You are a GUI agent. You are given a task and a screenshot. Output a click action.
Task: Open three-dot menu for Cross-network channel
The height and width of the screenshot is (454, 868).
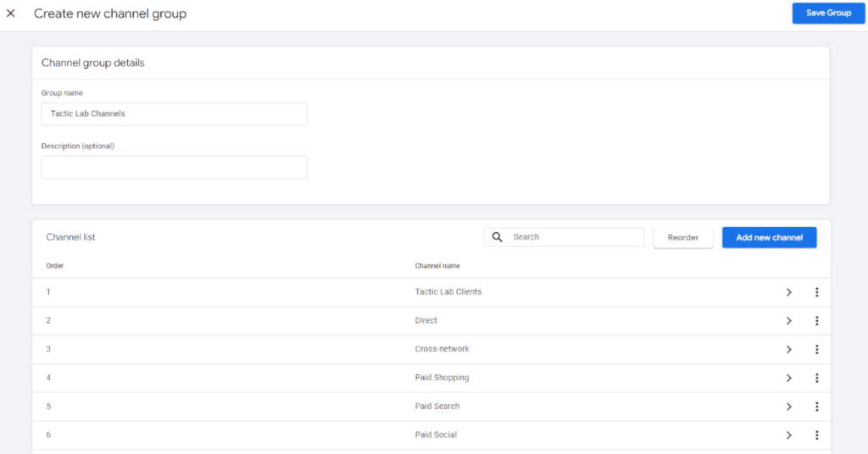(x=817, y=350)
